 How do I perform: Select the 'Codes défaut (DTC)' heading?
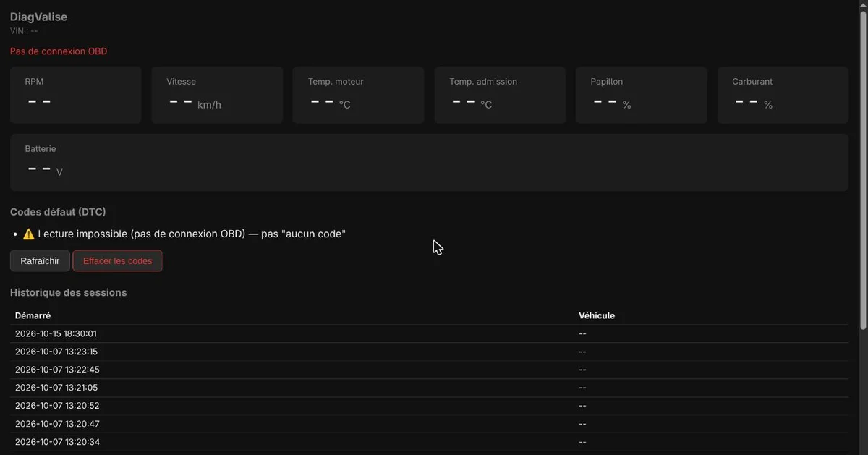point(58,212)
